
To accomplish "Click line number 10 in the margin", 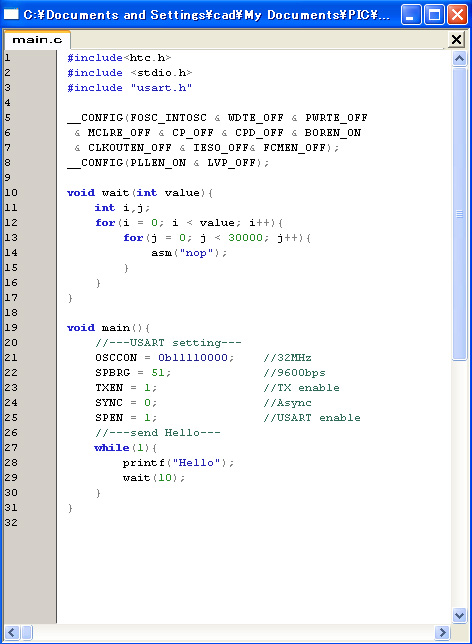I will coord(11,193).
